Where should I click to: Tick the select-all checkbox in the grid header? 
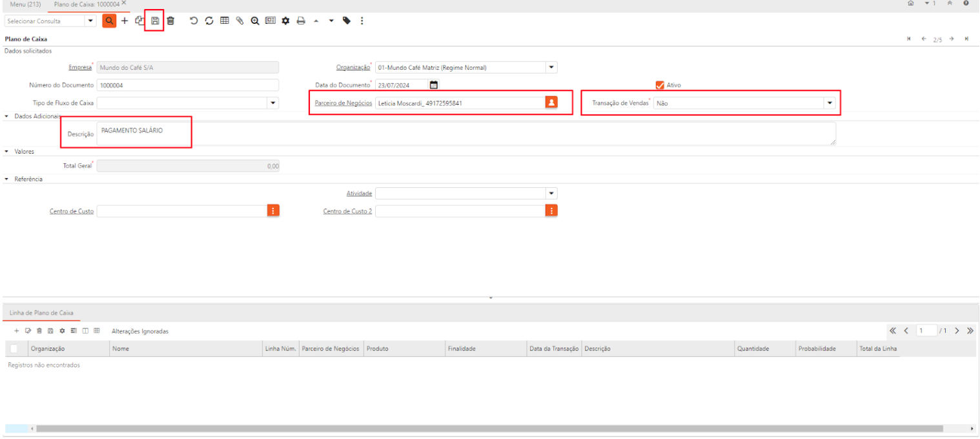[14, 349]
